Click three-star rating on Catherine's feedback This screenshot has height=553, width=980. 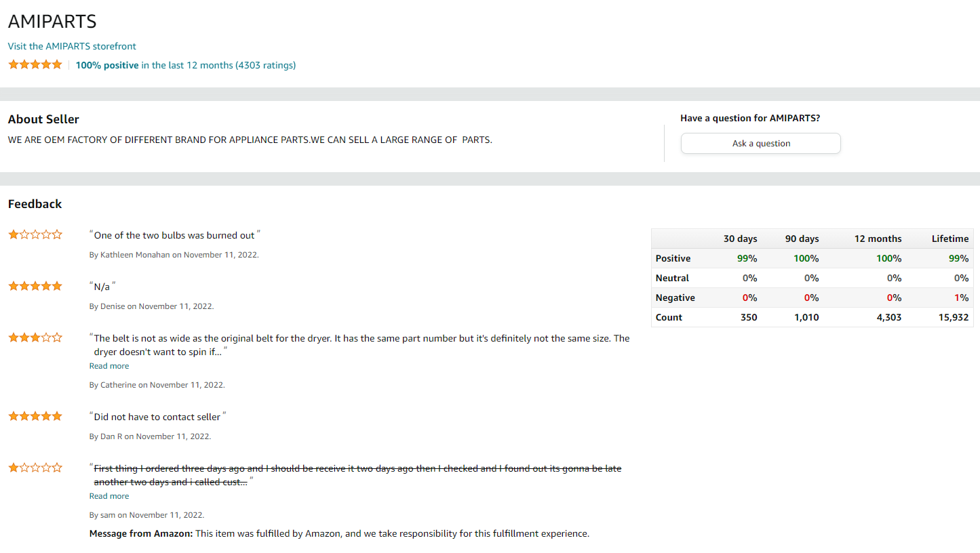(x=35, y=337)
